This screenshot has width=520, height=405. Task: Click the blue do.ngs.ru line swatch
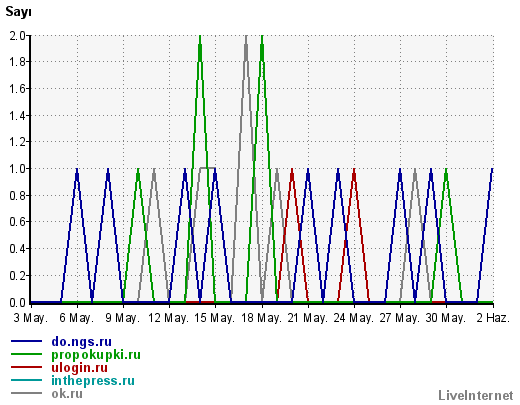(x=26, y=341)
